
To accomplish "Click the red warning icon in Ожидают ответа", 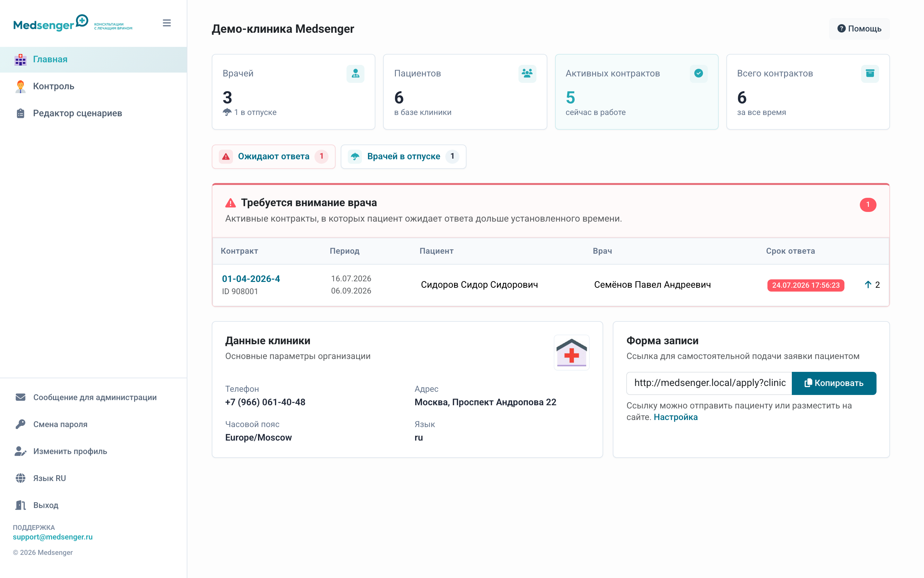I will 226,156.
